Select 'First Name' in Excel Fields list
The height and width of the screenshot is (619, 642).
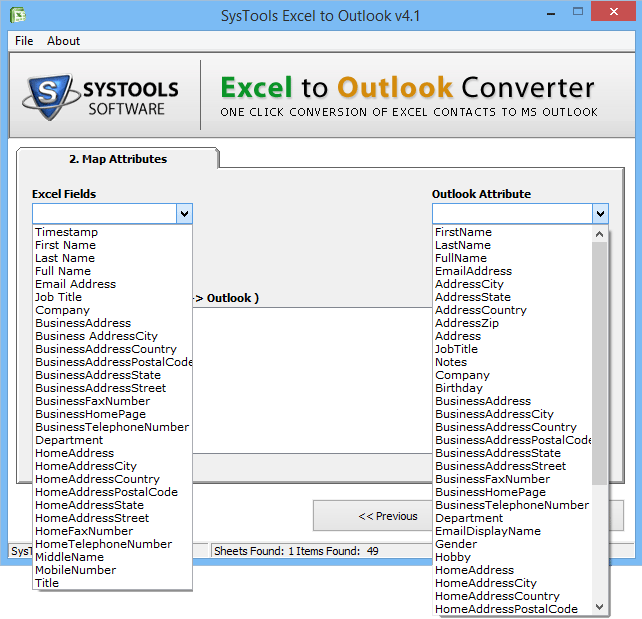point(112,245)
